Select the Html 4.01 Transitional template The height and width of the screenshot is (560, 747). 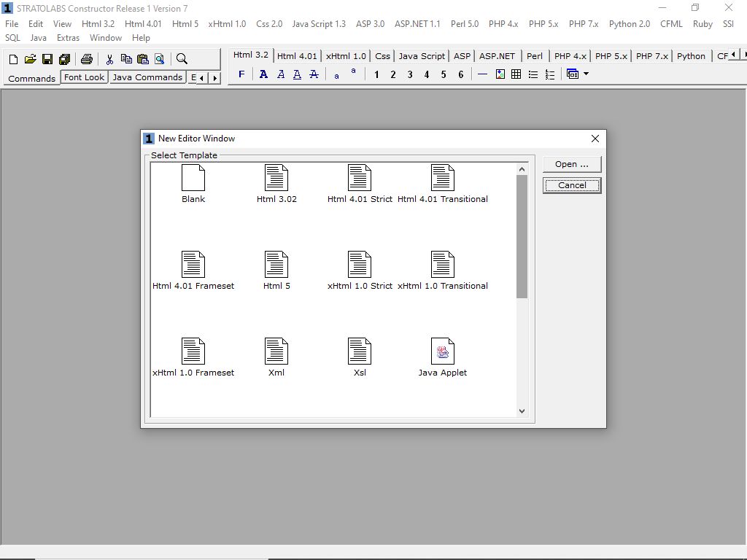tap(443, 184)
